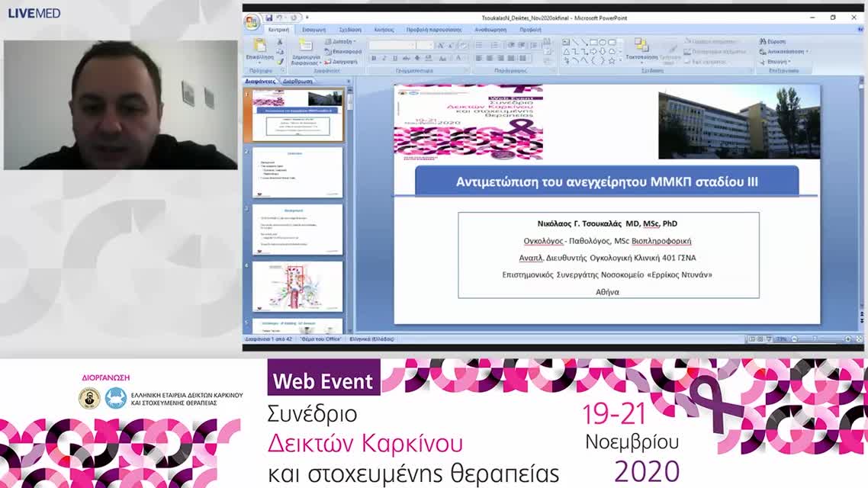Open the font size combo box
This screenshot has width=868, height=488.
425,46
